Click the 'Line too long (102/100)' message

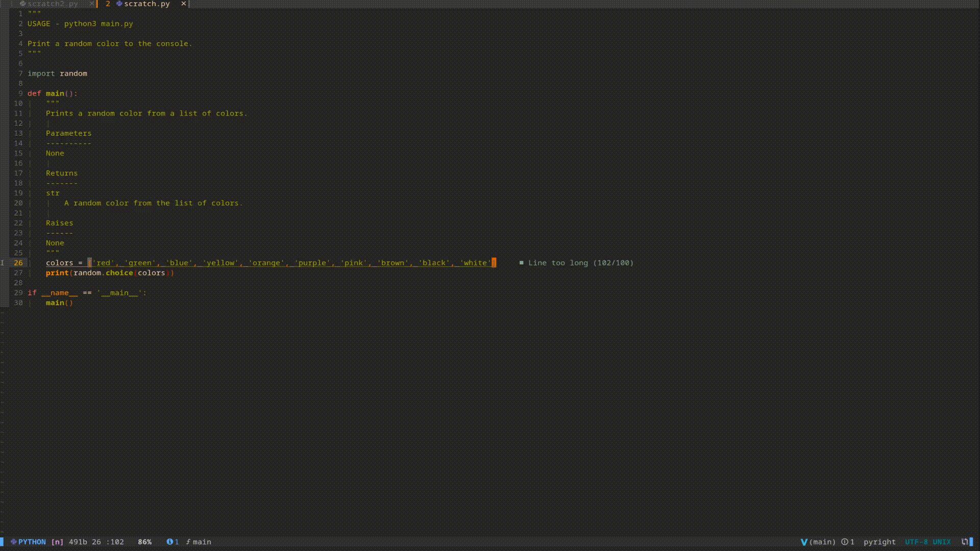tap(580, 263)
